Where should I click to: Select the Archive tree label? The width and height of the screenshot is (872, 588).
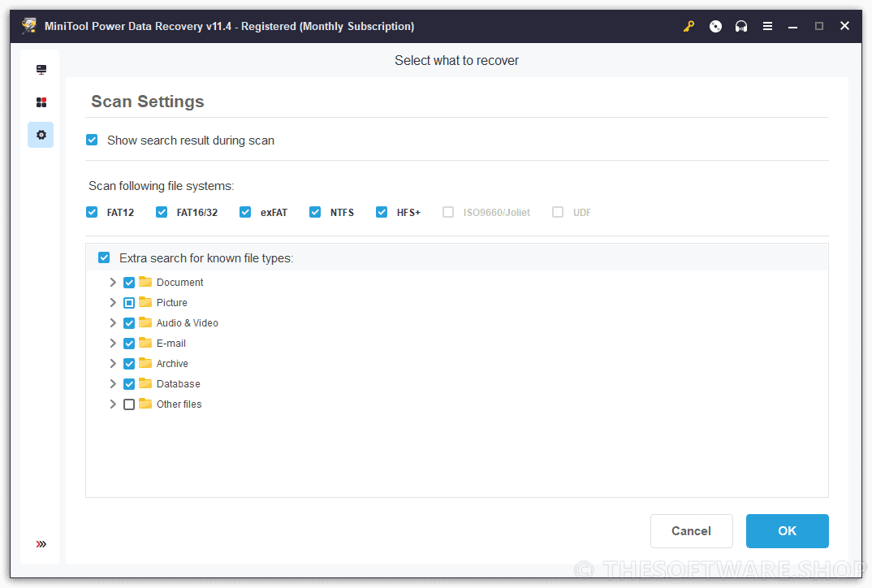coord(172,363)
